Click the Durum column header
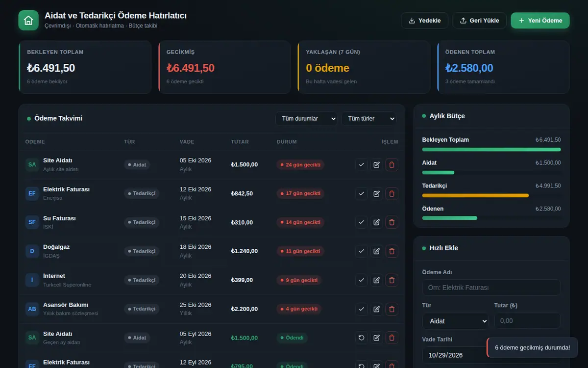Viewport: 588px width, 368px height. point(287,142)
